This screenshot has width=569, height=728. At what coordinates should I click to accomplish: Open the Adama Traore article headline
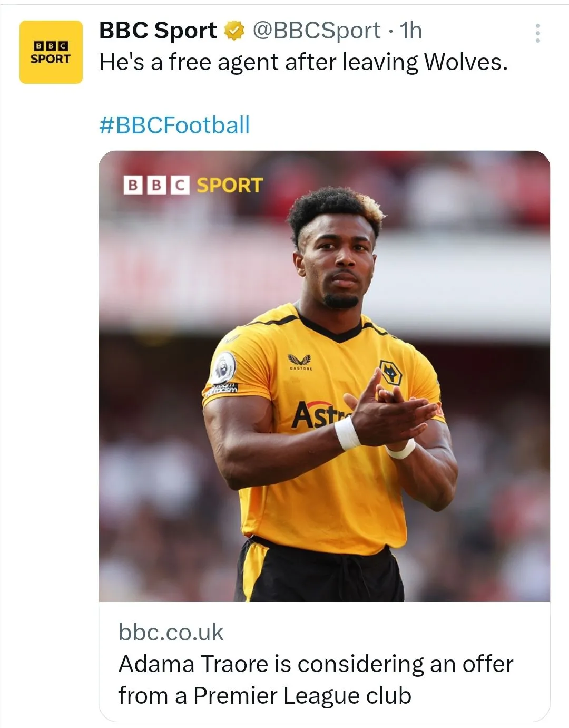tap(316, 680)
